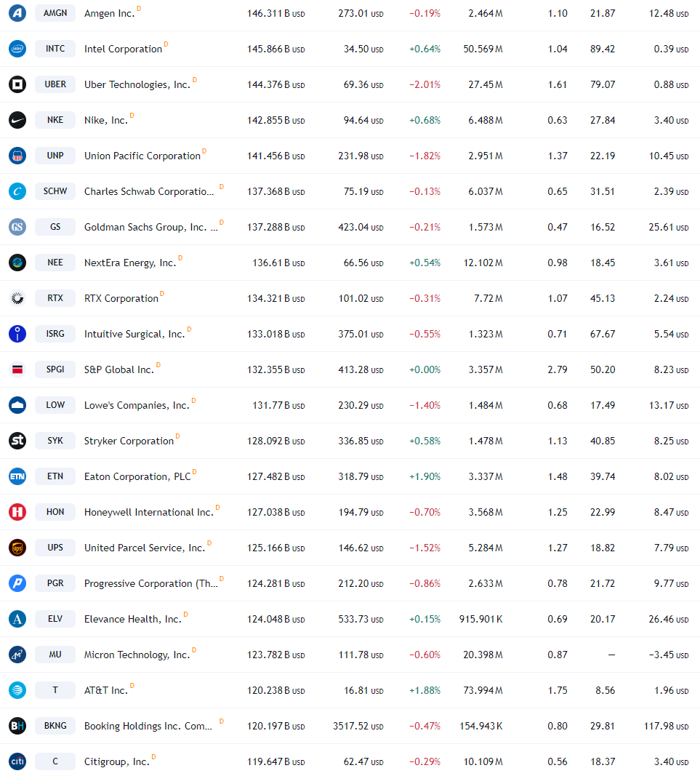Open Honeywell International Inc. link
The height and width of the screenshot is (776, 700).
click(149, 512)
